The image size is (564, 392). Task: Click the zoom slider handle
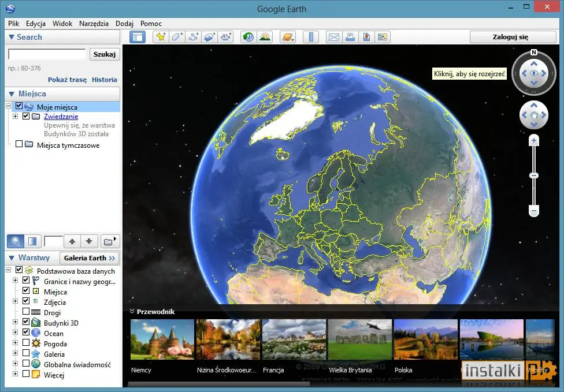click(534, 176)
